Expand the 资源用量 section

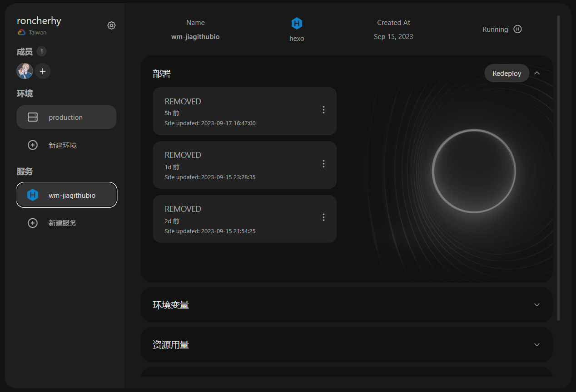(x=537, y=345)
